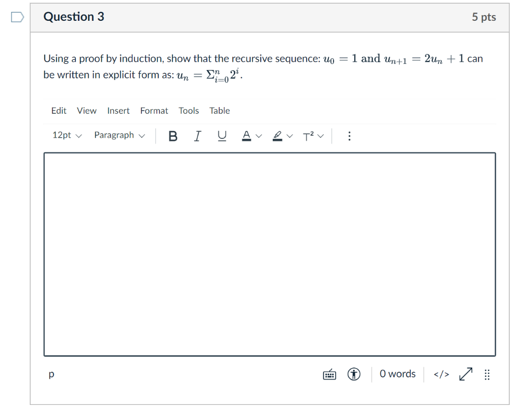The height and width of the screenshot is (420, 532).
Task: Open more toolbar options menu
Action: pos(349,136)
